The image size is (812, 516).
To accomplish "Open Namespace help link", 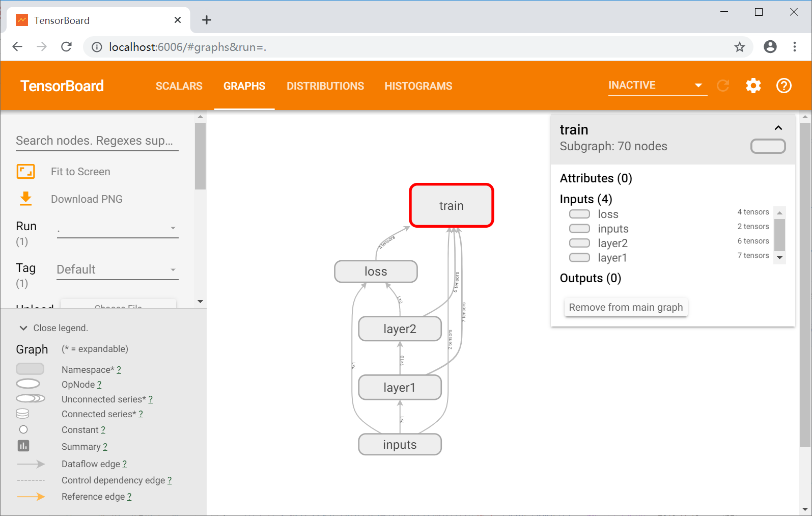I will pos(119,370).
